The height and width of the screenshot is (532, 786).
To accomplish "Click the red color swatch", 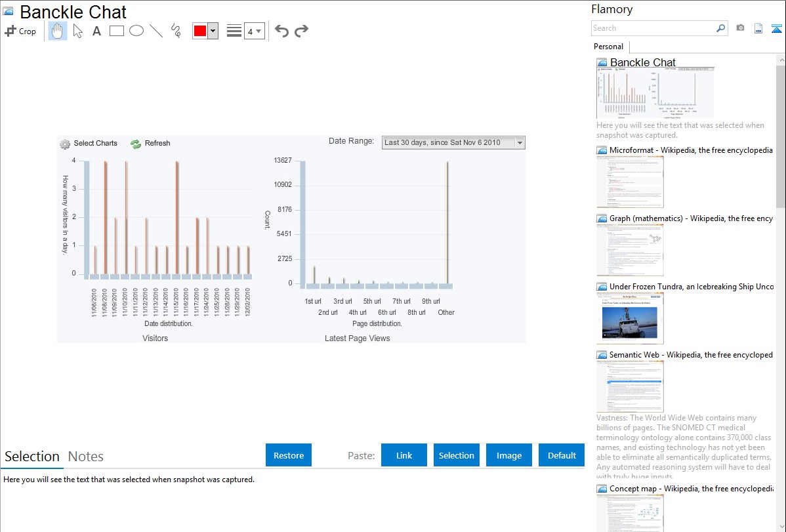I will pyautogui.click(x=200, y=31).
